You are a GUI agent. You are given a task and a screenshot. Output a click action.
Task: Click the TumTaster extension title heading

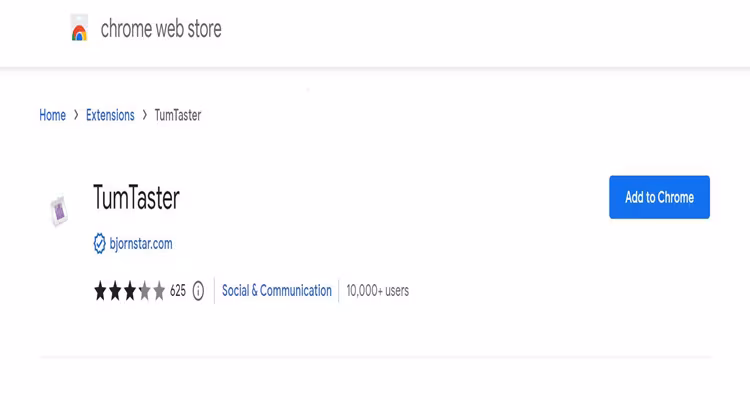(x=136, y=197)
